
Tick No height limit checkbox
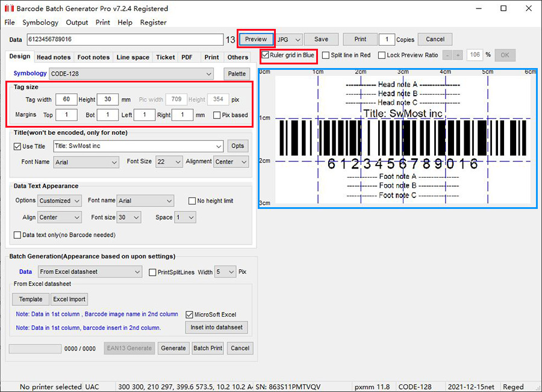pyautogui.click(x=192, y=201)
